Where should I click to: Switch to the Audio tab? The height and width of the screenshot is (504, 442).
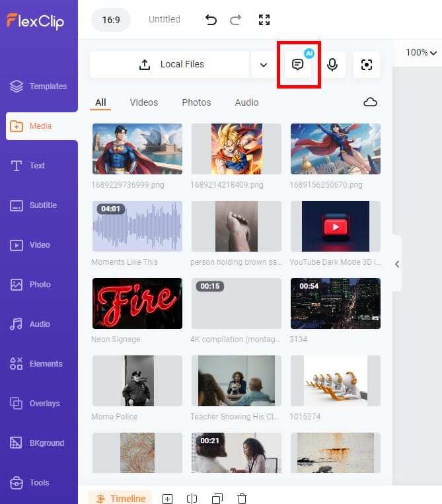coord(246,102)
